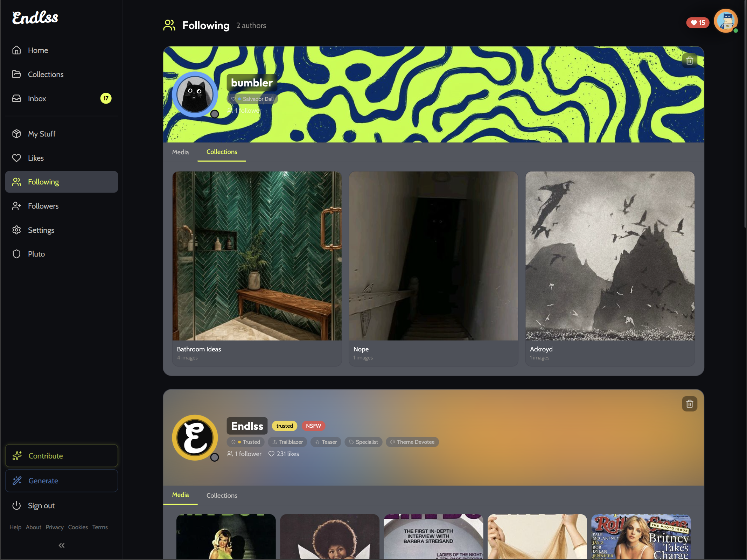
Task: Open the red heart notifications badge
Action: [697, 23]
